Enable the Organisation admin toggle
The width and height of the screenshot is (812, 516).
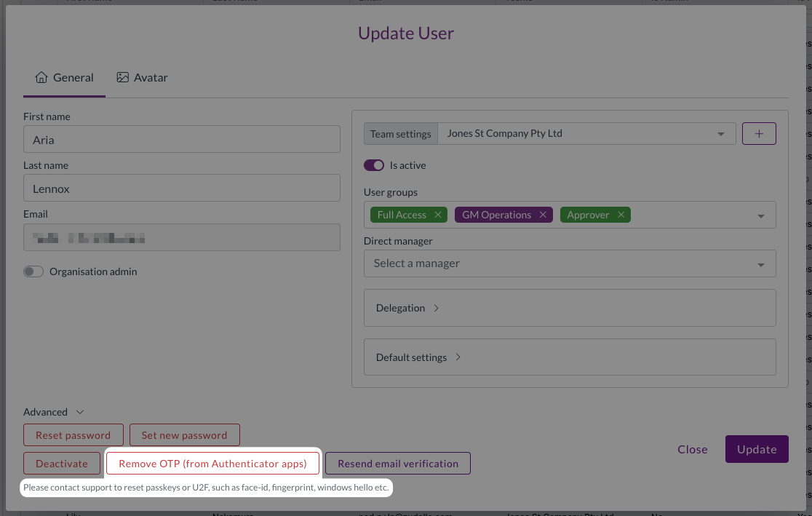click(33, 271)
